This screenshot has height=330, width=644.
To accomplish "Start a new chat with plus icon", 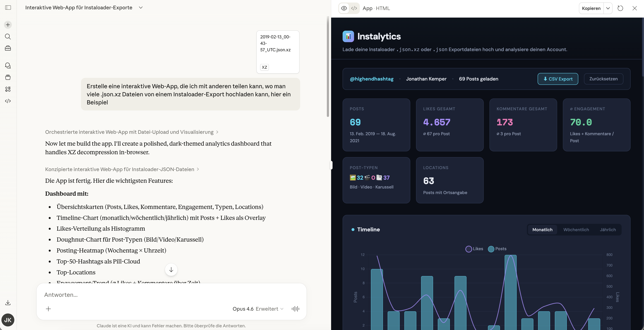I will tap(8, 25).
